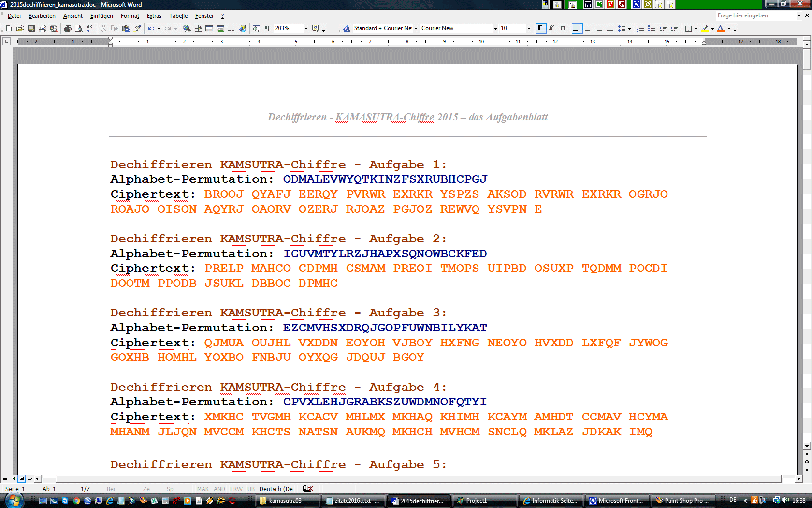The image size is (812, 508).
Task: Decrease the paragraph indent
Action: [663, 29]
